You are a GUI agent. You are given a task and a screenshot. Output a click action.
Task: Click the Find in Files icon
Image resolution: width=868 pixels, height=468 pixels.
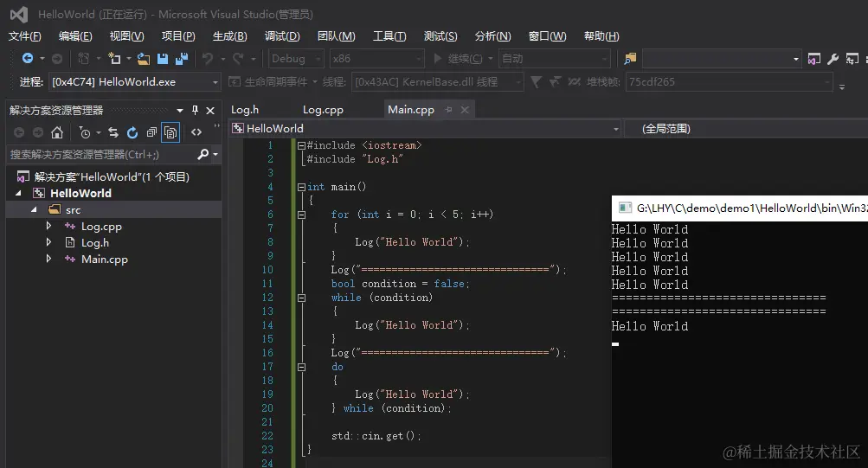[x=630, y=59]
